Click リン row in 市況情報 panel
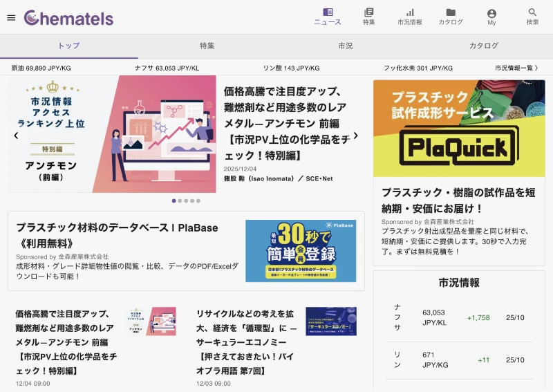 point(459,360)
